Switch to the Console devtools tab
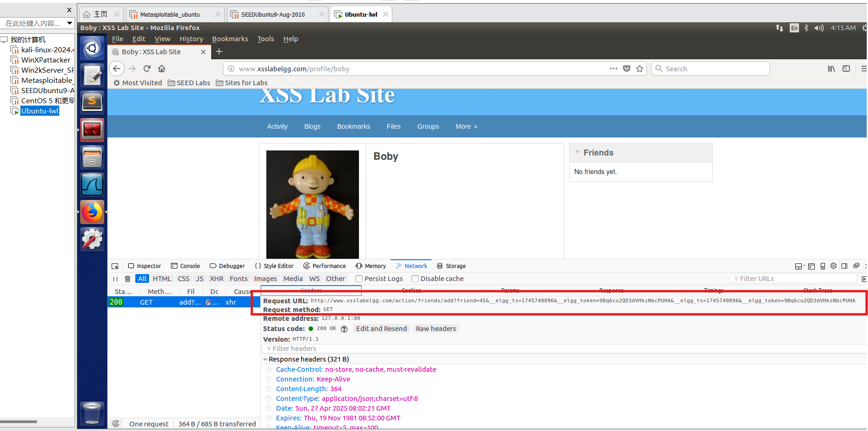This screenshot has height=431, width=868. 185,266
